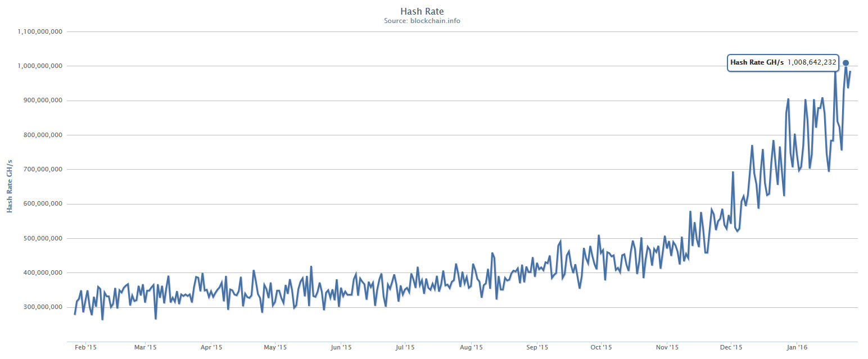Select the Mar '15 axis label
Image resolution: width=868 pixels, height=359 pixels.
(147, 347)
